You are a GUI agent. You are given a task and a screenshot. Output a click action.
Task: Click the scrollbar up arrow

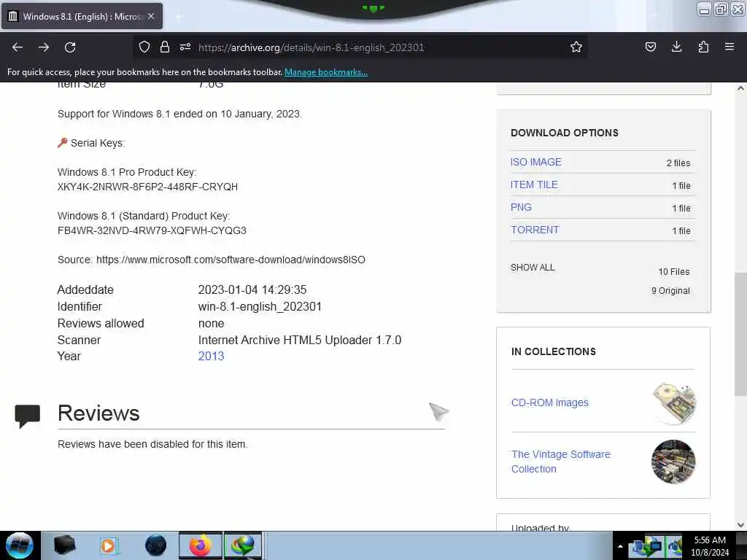pyautogui.click(x=740, y=88)
